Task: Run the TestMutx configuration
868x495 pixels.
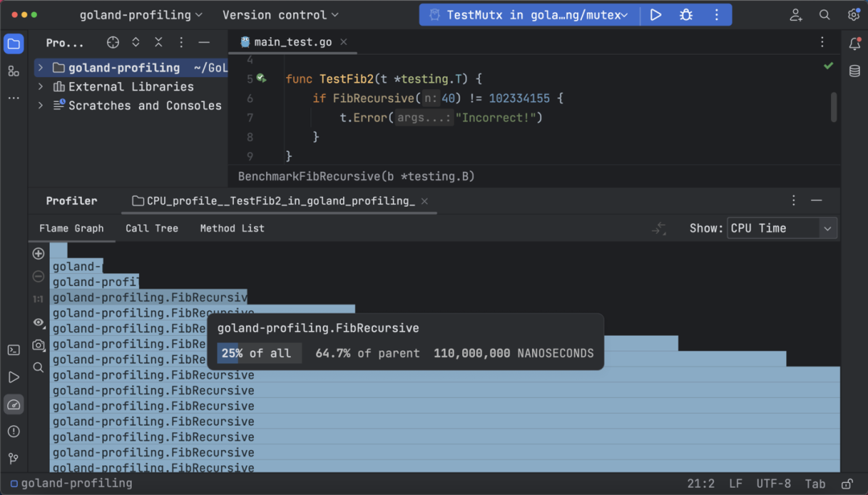Action: pyautogui.click(x=656, y=15)
